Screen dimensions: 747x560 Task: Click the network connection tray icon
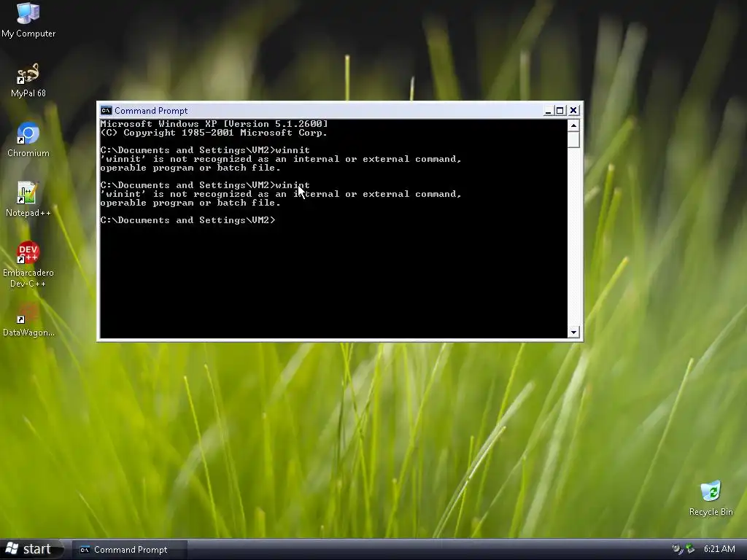point(690,549)
